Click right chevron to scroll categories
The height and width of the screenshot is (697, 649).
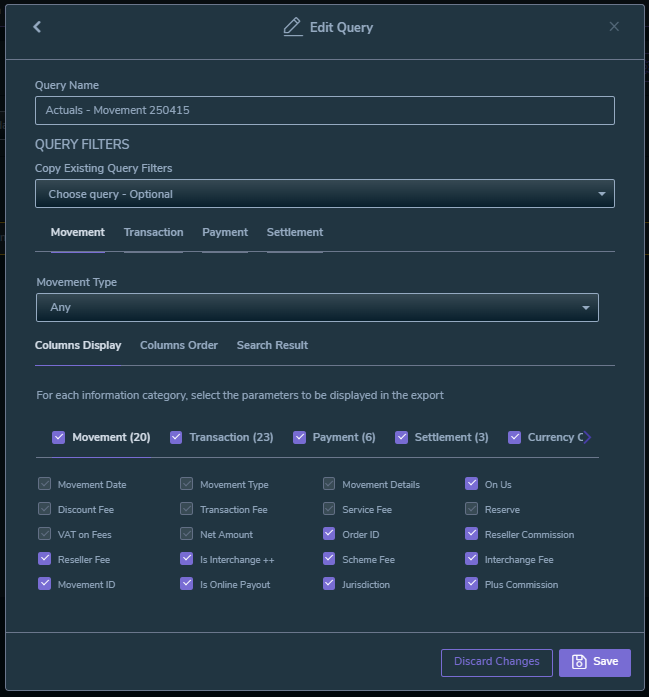pyautogui.click(x=588, y=437)
